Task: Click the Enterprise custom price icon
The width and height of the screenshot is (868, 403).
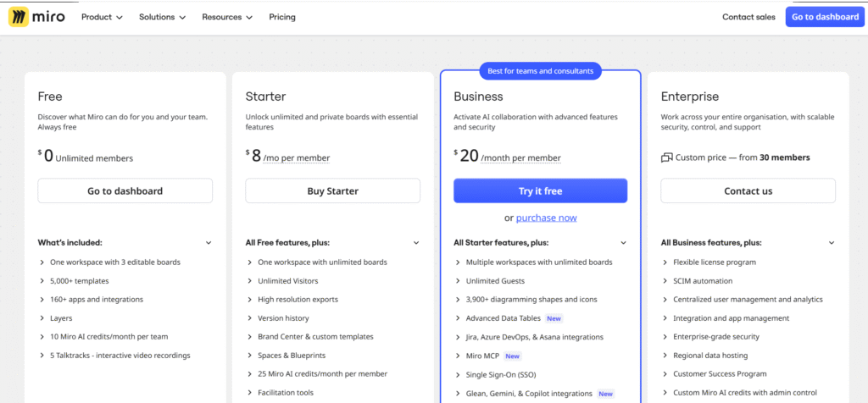Action: click(666, 157)
